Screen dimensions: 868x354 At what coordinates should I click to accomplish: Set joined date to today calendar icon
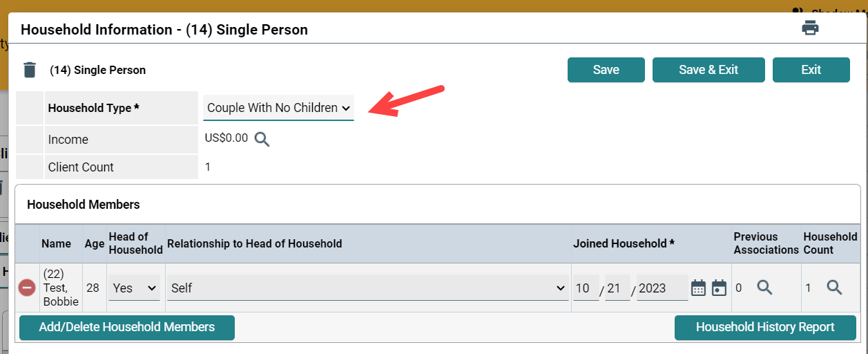click(x=719, y=288)
